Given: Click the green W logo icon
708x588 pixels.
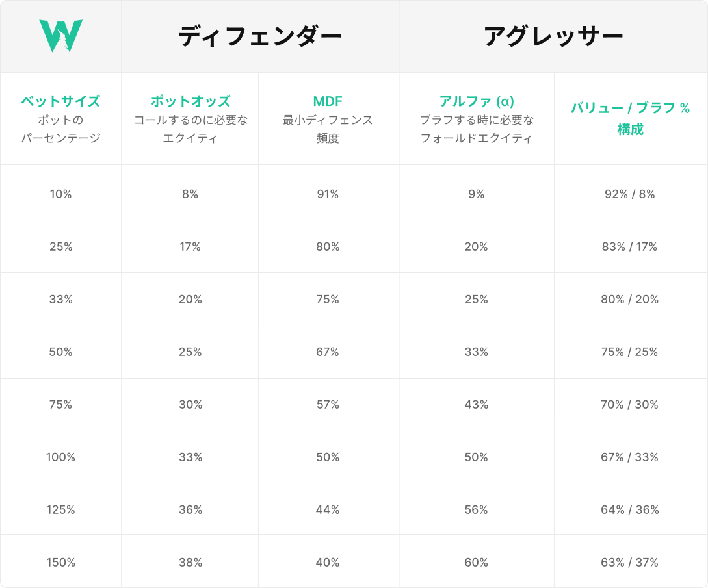Looking at the screenshot, I should point(60,36).
